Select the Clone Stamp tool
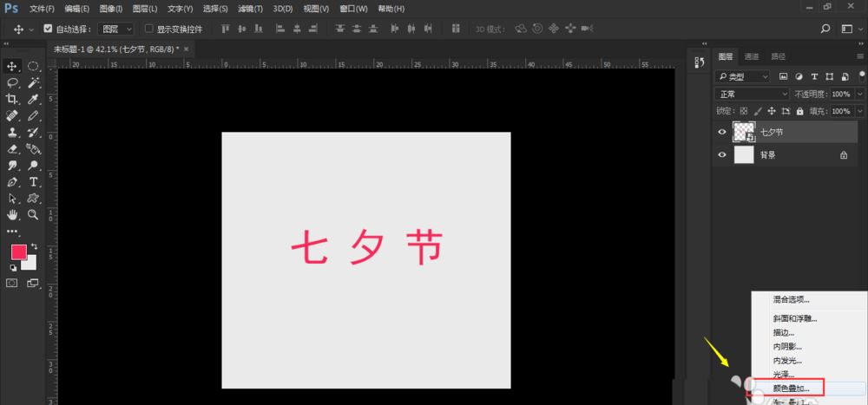The height and width of the screenshot is (405, 868). pyautogui.click(x=12, y=133)
